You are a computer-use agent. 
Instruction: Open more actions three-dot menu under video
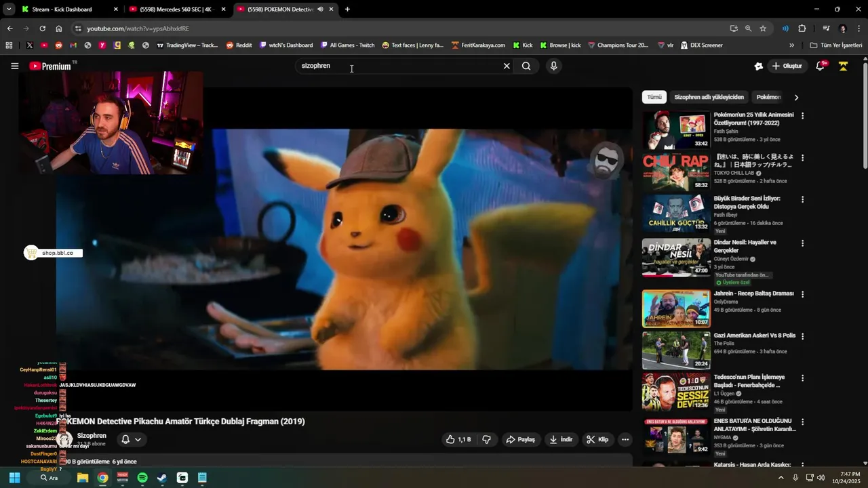pyautogui.click(x=625, y=439)
